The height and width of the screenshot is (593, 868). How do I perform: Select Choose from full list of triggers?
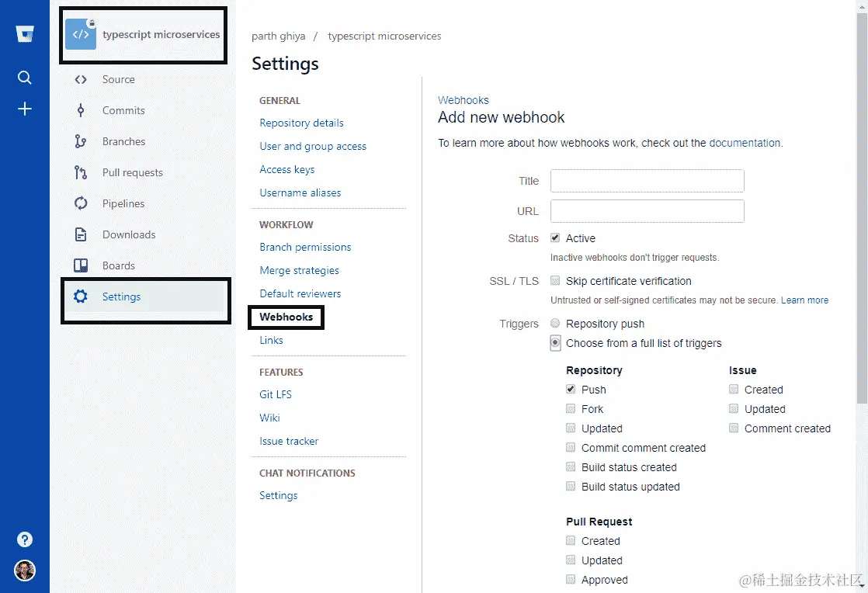coord(554,342)
